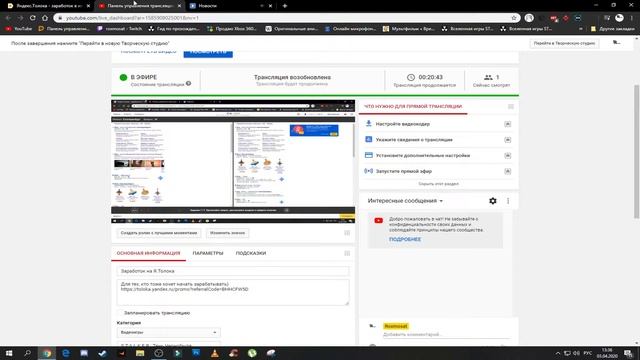The image size is (640, 360).
Task: Switch to the 'ОСНОВНАЯ ИНФОРМАЦИЯ' tab
Action: [x=148, y=253]
